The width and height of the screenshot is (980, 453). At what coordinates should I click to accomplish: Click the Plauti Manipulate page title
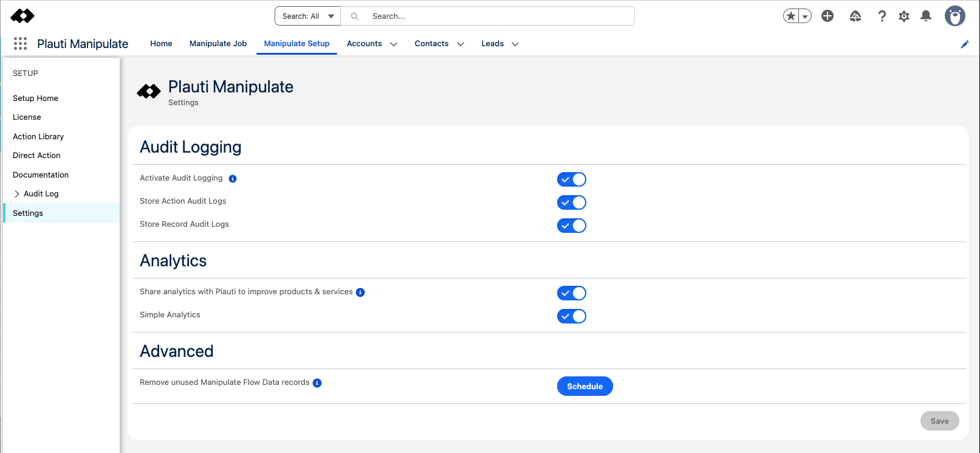(231, 87)
